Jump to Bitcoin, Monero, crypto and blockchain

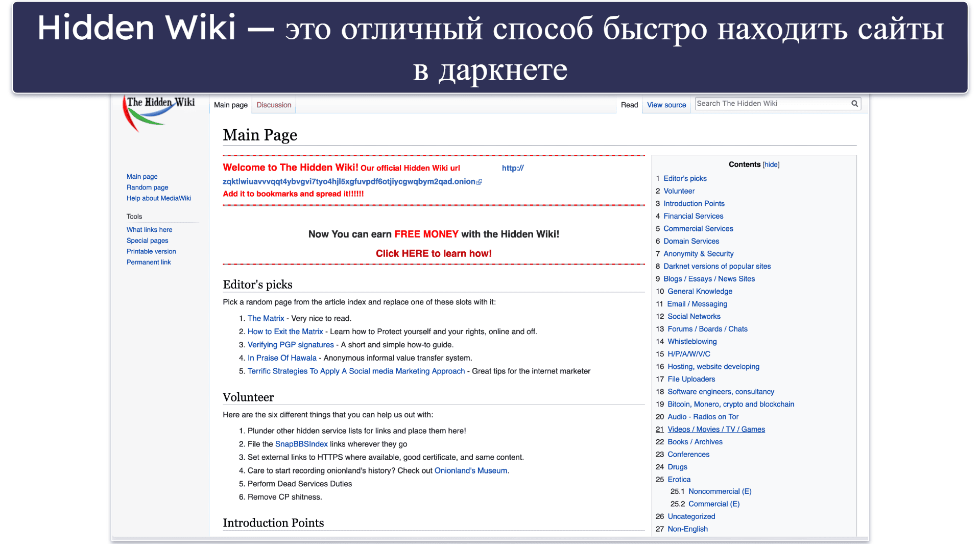[731, 404]
